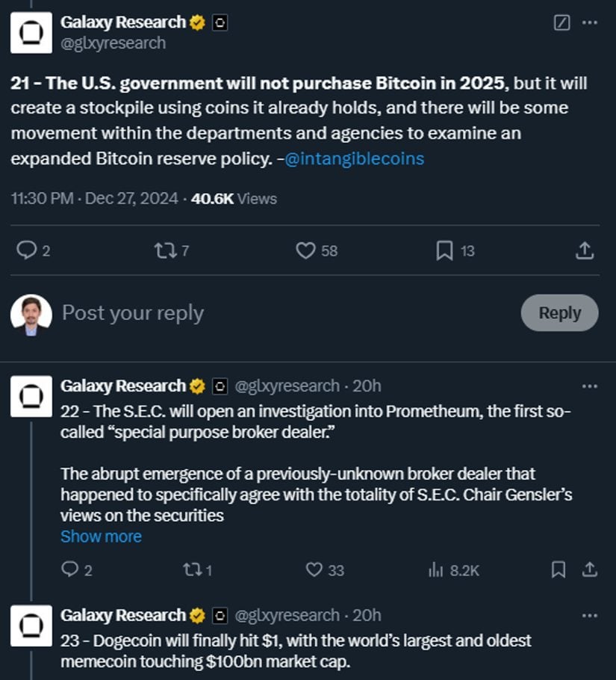Viewport: 616px width, 680px height.
Task: Click the Grok icon on the main post
Action: 561,22
